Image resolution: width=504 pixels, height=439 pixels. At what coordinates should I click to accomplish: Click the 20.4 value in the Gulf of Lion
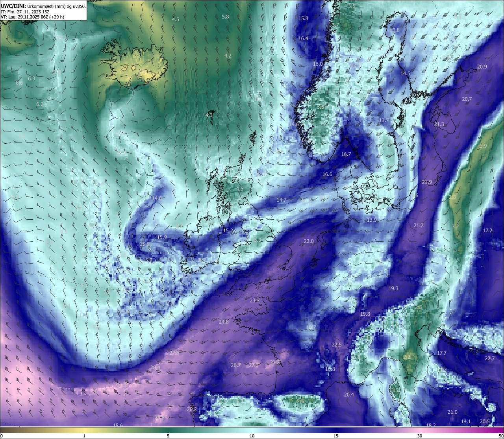[349, 395]
